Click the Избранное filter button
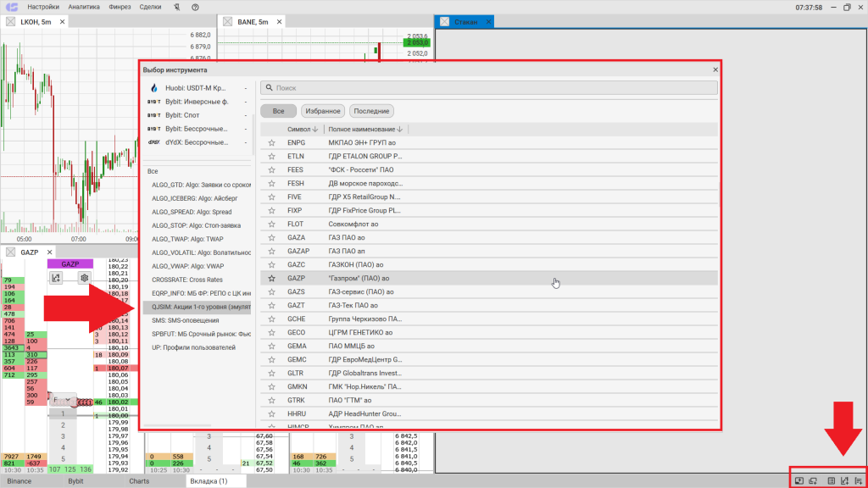 click(321, 111)
